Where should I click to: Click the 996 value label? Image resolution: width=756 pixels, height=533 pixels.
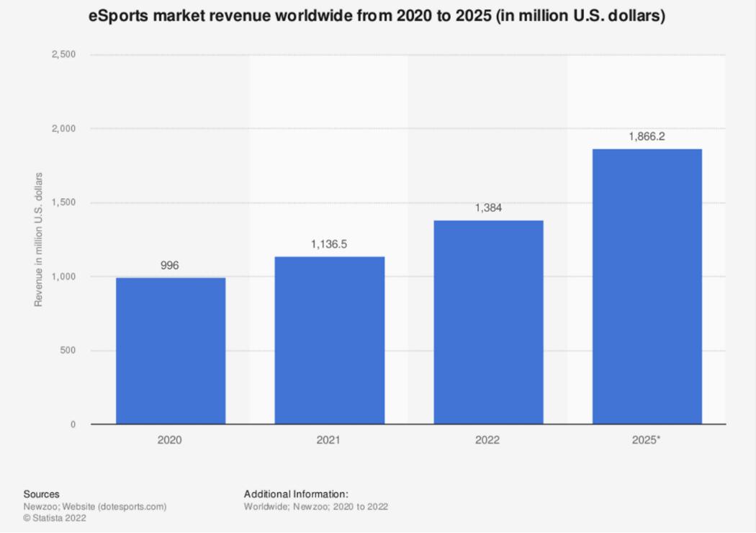[x=170, y=266]
